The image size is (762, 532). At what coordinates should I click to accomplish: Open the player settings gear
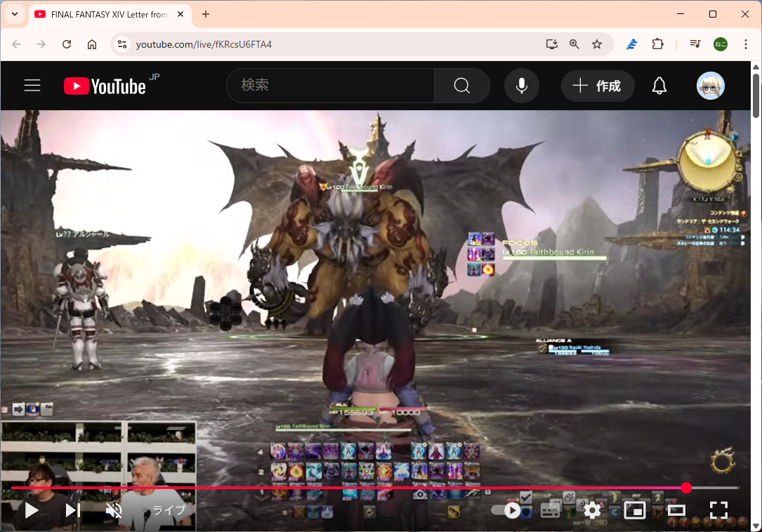[x=592, y=510]
